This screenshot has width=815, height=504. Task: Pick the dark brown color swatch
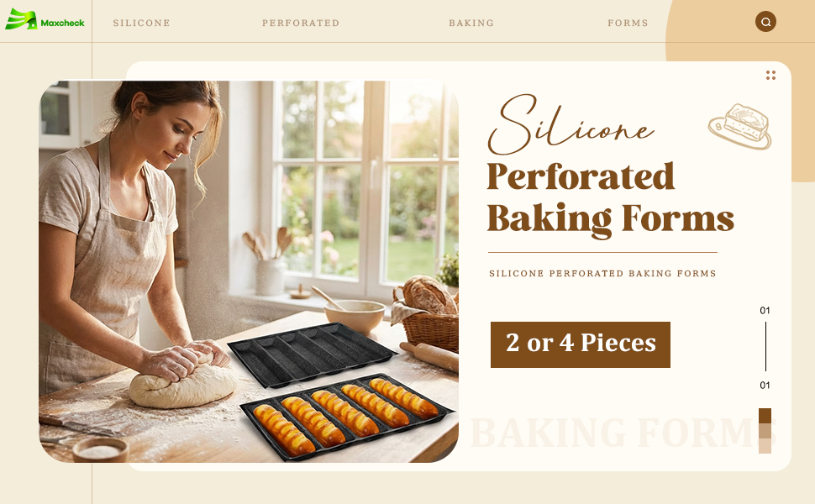pyautogui.click(x=765, y=416)
